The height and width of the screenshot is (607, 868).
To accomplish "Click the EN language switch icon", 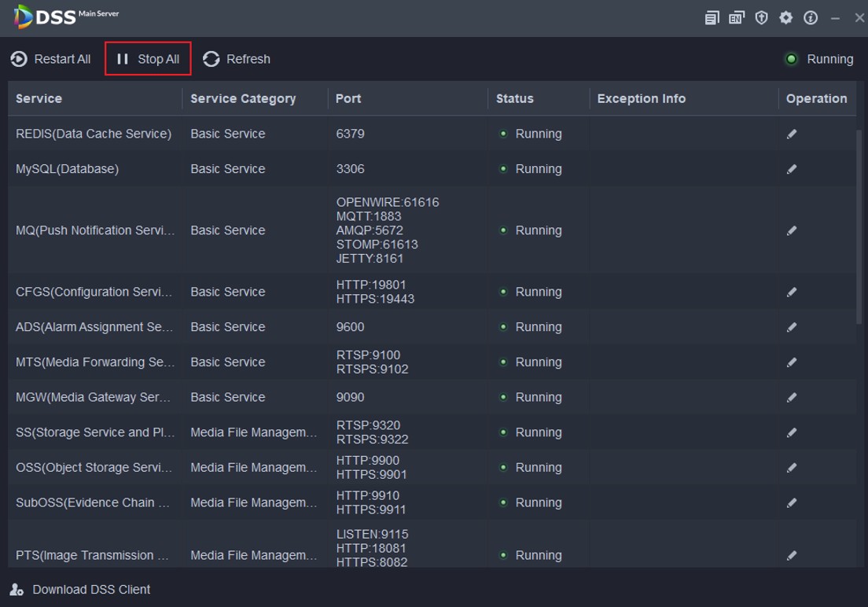I will pos(736,18).
